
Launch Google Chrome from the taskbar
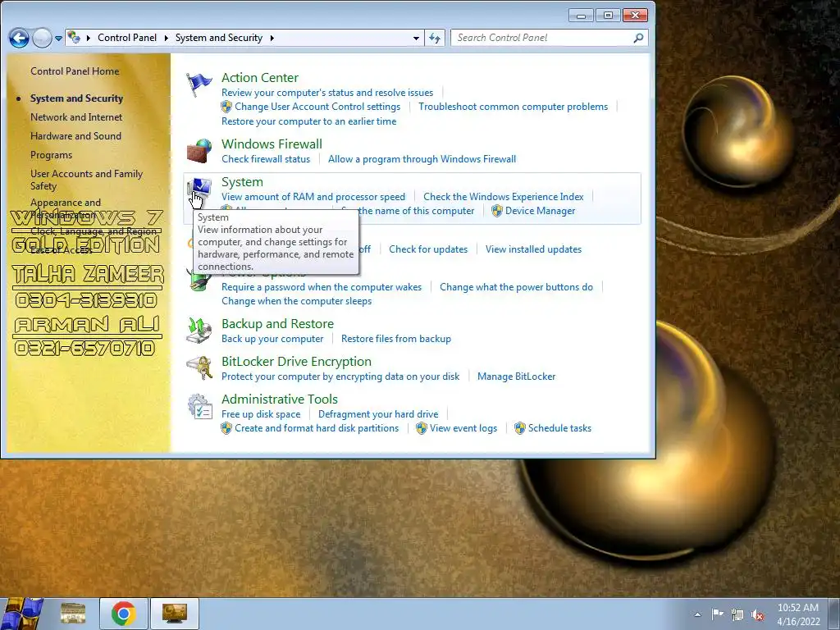123,614
